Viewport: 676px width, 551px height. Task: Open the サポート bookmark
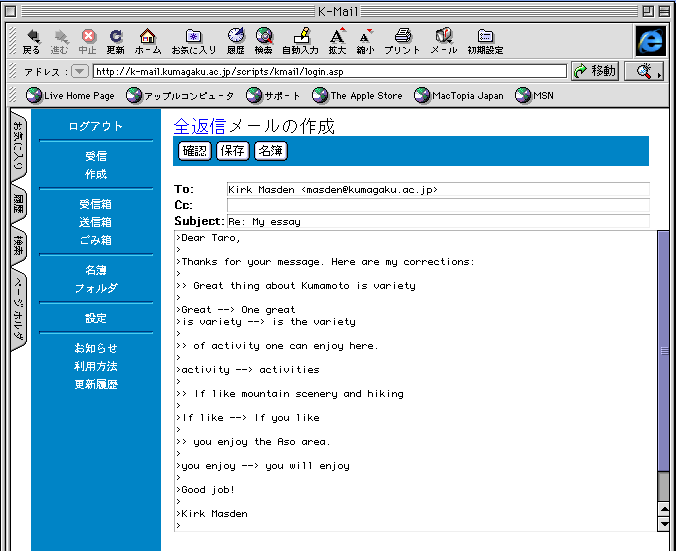click(273, 95)
